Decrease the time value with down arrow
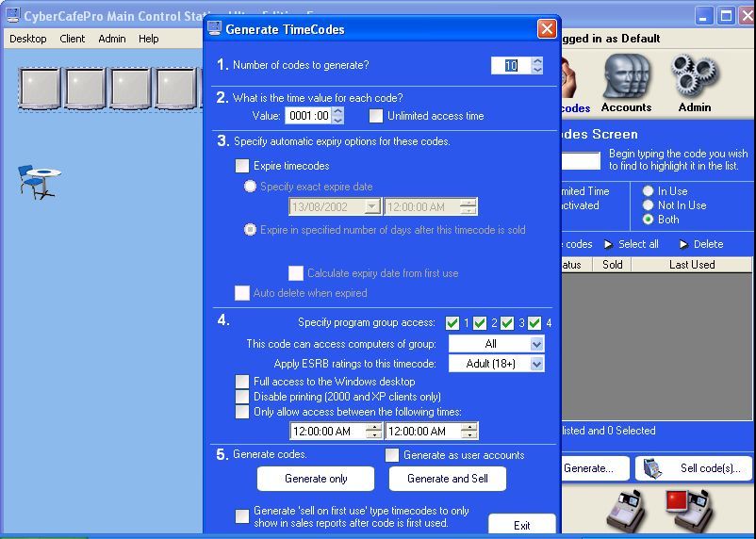The height and width of the screenshot is (539, 756). [x=338, y=120]
